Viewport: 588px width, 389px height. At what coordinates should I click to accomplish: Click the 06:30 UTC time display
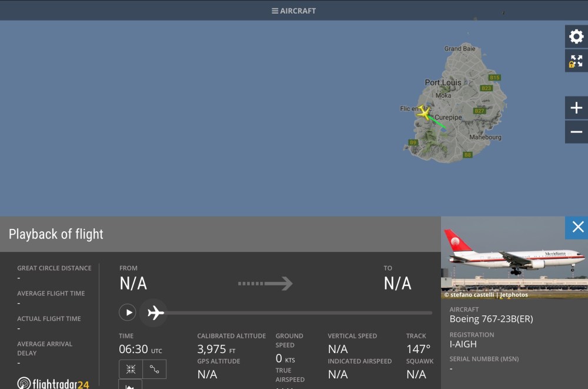[x=141, y=350]
